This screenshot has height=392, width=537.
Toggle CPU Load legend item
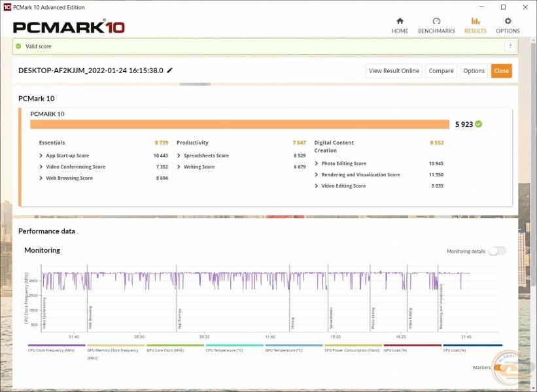[473, 348]
